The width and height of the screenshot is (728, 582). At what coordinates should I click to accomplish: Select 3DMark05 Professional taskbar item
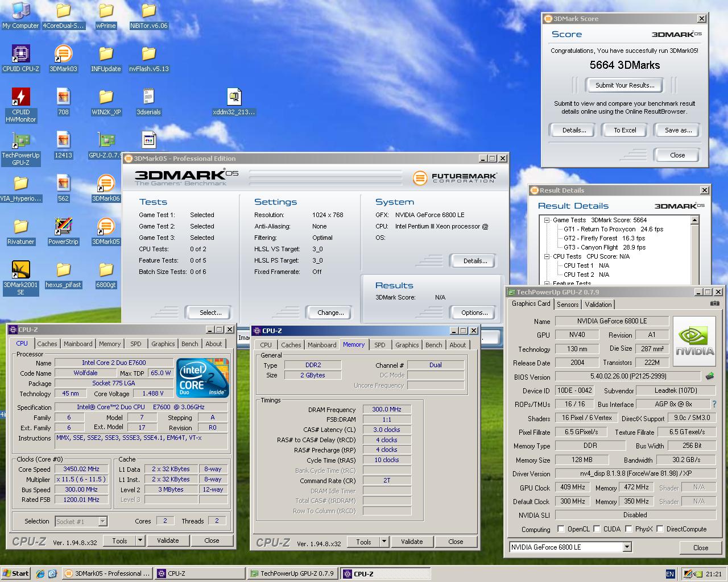pos(107,573)
